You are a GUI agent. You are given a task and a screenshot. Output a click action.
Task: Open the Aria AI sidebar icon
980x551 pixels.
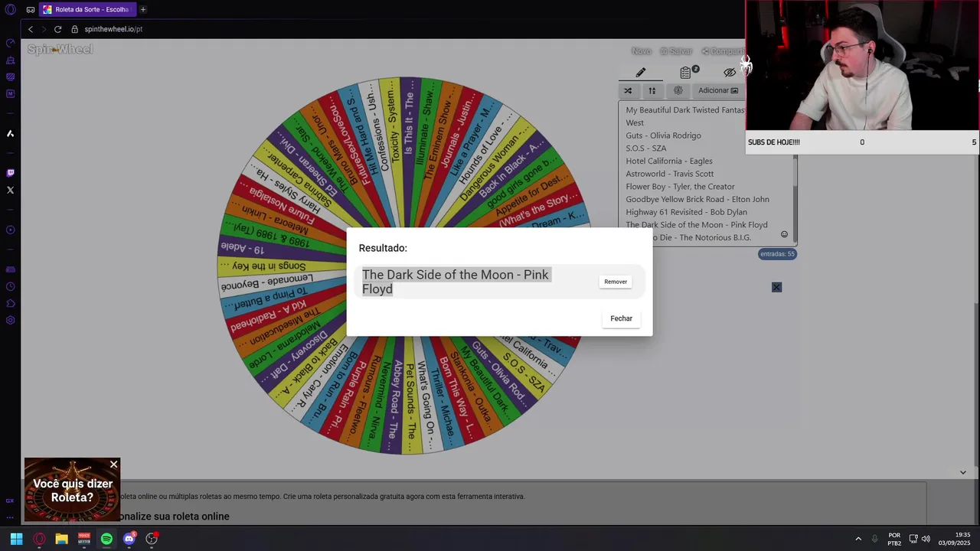pos(10,134)
